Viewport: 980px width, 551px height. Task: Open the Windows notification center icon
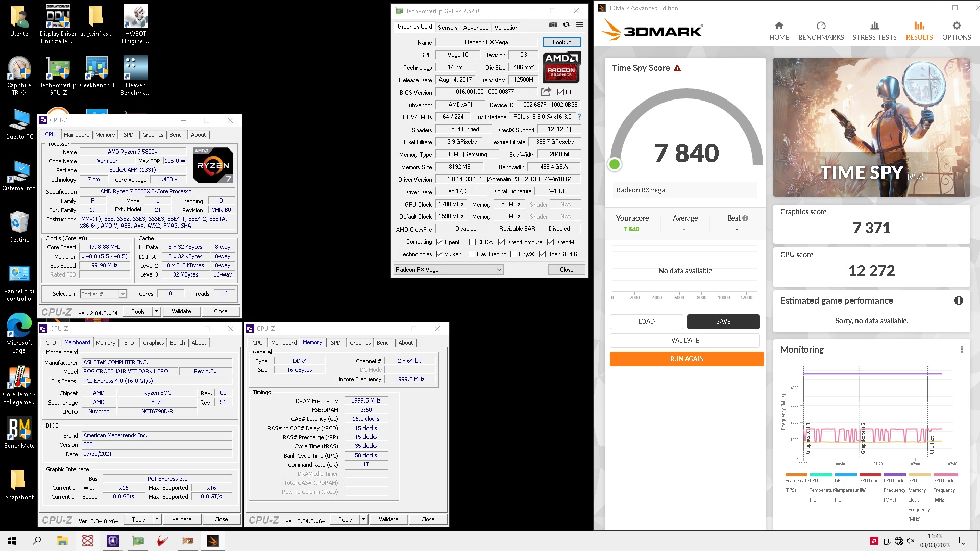pos(963,541)
